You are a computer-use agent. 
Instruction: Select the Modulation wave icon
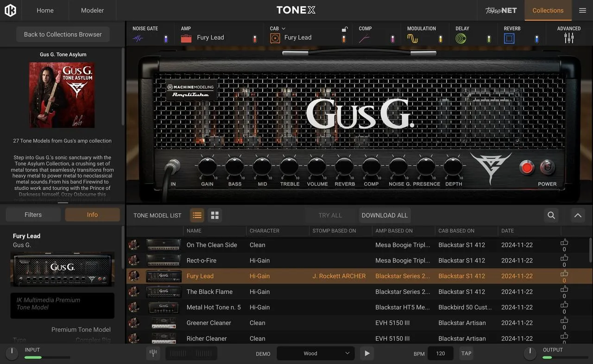point(412,38)
